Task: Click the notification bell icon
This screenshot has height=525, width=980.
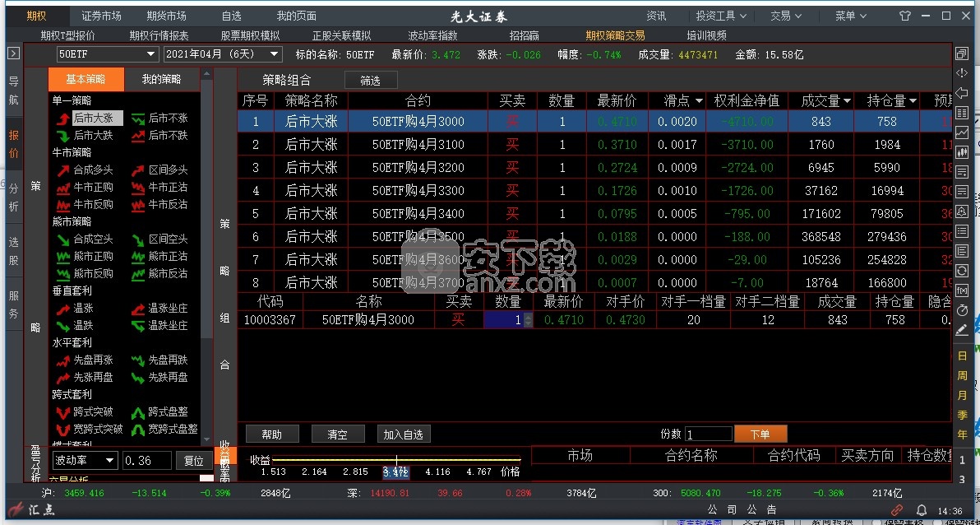Action: tap(922, 510)
